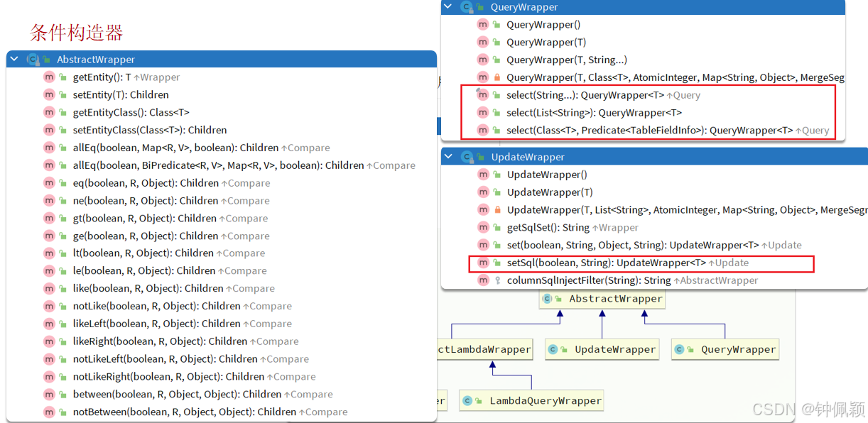Click public-access lock icon beside getEntity()

63,77
